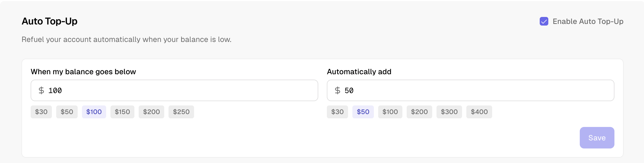Click the Automatically add amount field

[478, 90]
